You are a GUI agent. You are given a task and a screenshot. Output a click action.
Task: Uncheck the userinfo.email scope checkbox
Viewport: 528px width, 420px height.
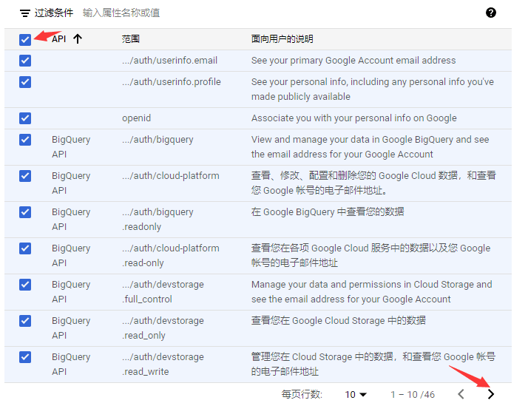(x=25, y=61)
